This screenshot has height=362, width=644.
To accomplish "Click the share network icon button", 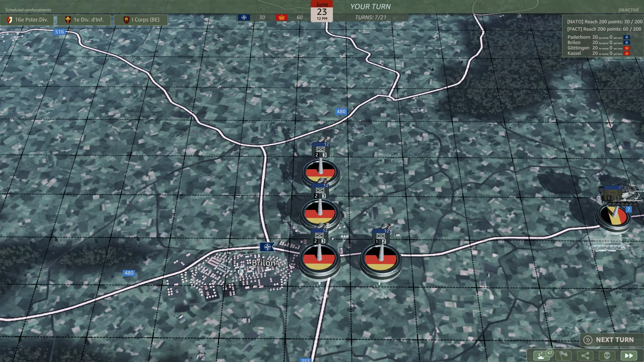I will (x=585, y=355).
